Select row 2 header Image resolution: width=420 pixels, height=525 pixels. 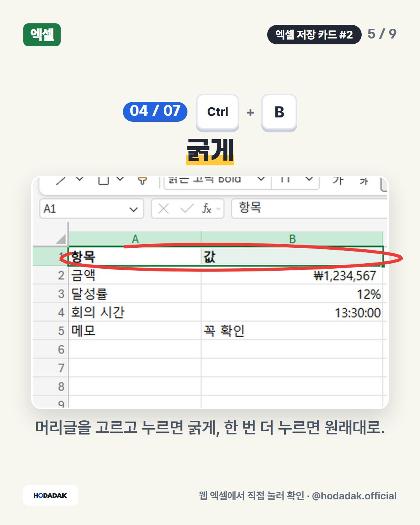click(51, 275)
